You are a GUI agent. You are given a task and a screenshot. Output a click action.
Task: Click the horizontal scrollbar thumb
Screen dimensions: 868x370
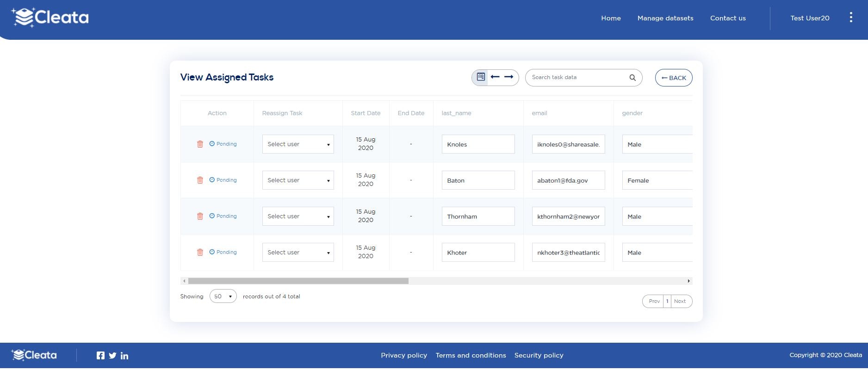coord(298,281)
